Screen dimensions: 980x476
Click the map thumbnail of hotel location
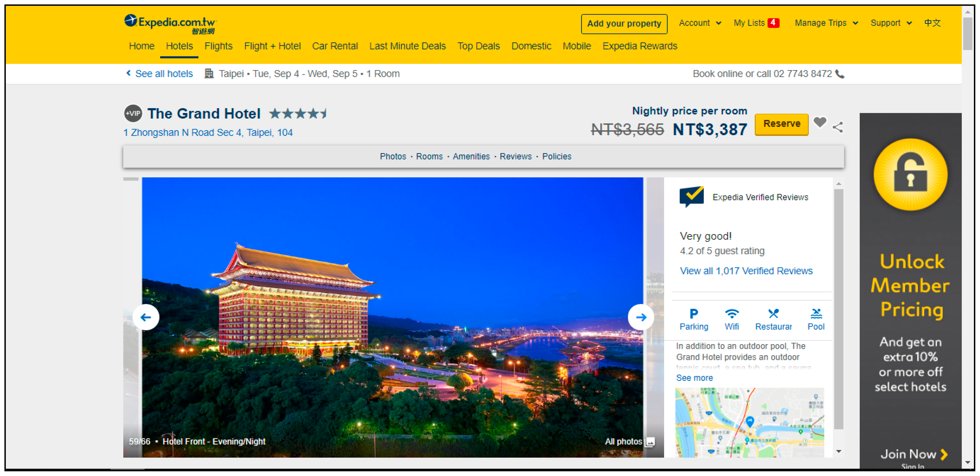[749, 422]
